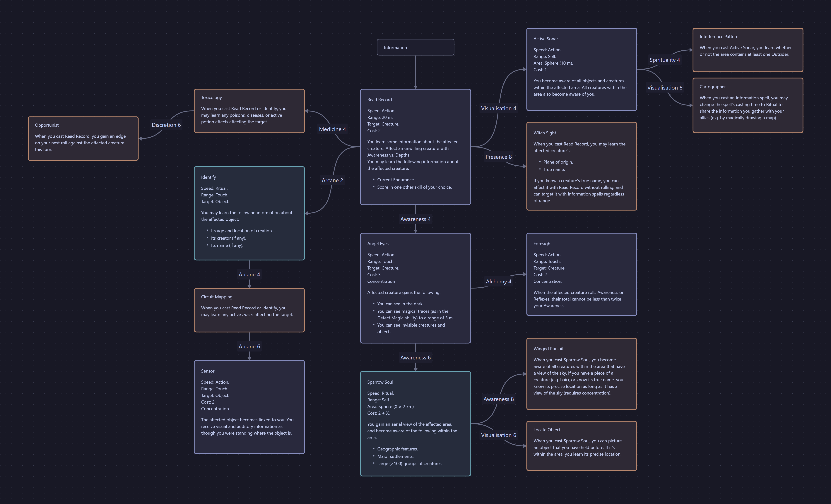The height and width of the screenshot is (504, 831).
Task: Select the Medicine 4 edge label
Action: point(332,129)
